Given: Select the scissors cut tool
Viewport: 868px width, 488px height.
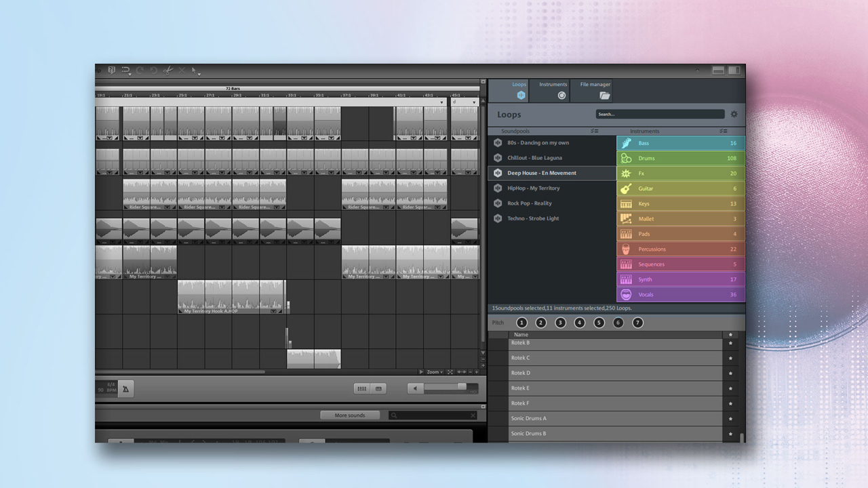Looking at the screenshot, I should (x=167, y=70).
